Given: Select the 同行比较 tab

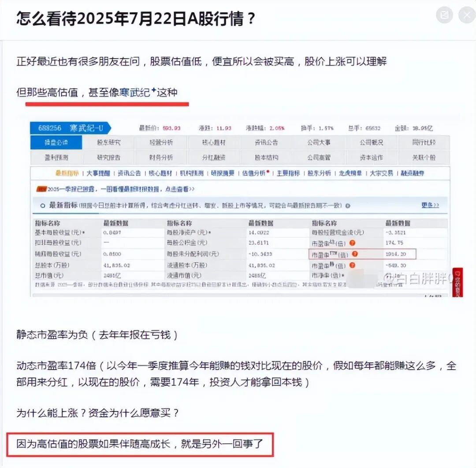Looking at the screenshot, I should pyautogui.click(x=424, y=142).
